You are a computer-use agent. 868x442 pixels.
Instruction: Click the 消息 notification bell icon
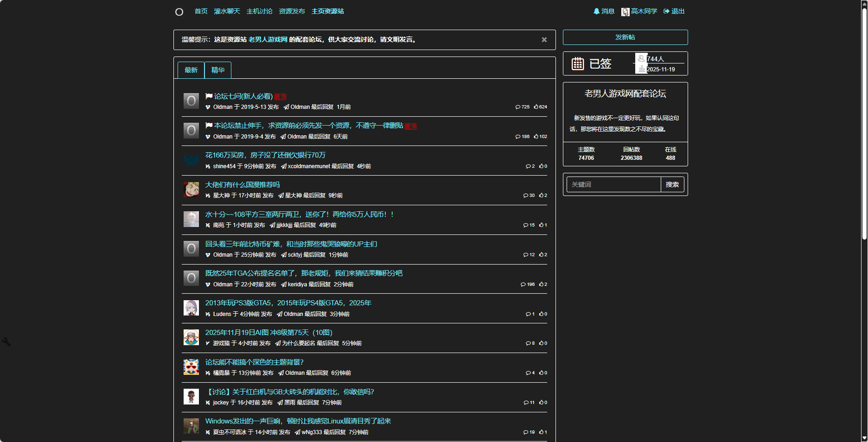coord(596,11)
